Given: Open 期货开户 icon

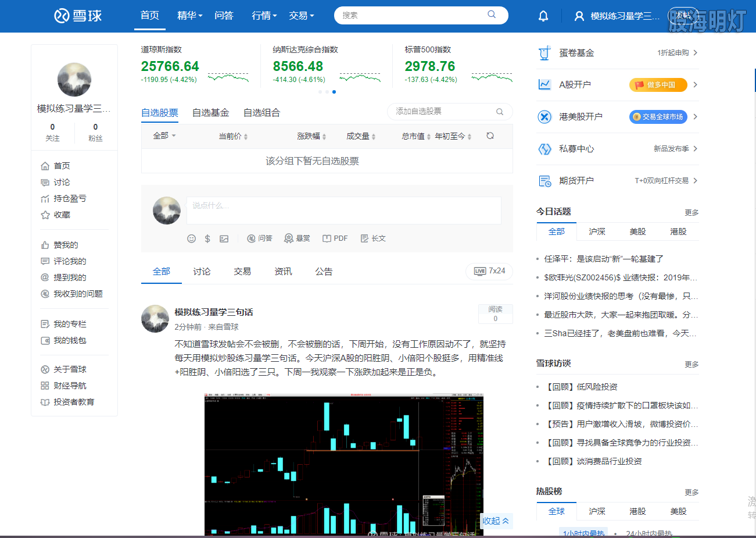Looking at the screenshot, I should coord(544,181).
